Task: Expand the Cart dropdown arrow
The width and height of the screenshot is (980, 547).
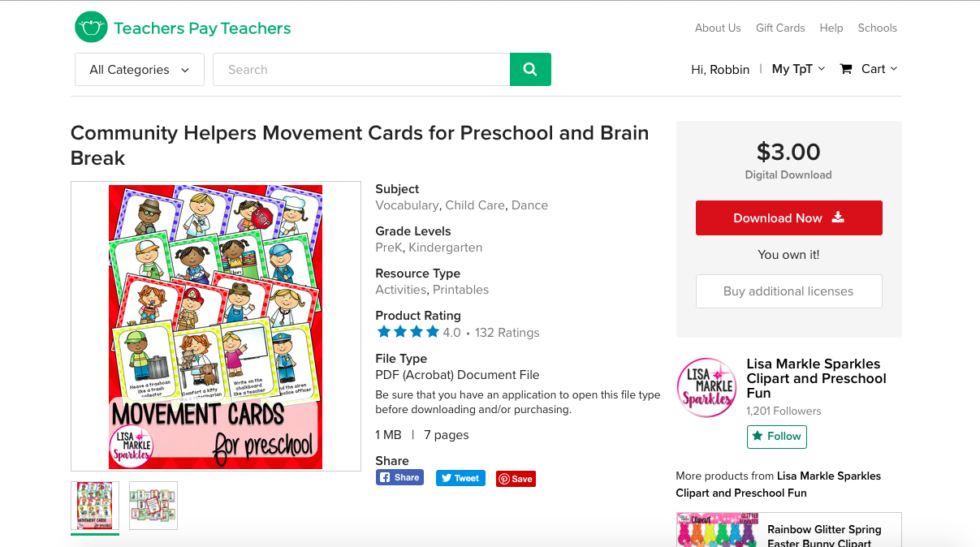Action: [x=894, y=69]
